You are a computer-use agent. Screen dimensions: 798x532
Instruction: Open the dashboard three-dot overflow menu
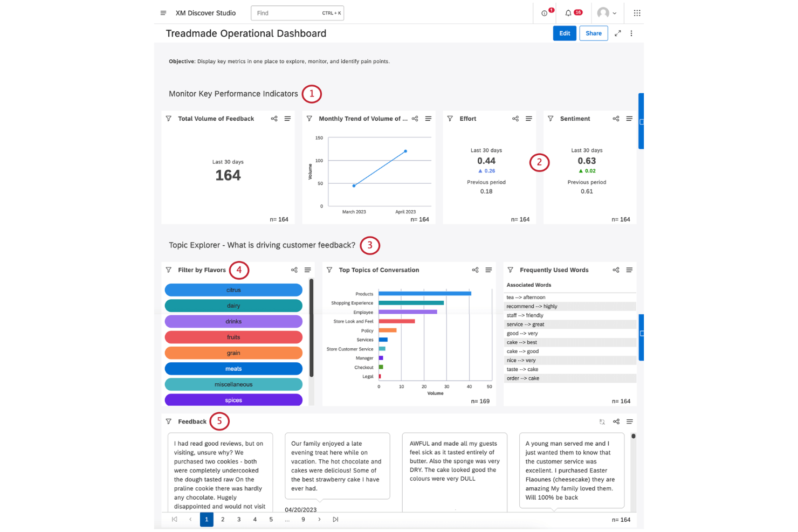[631, 33]
